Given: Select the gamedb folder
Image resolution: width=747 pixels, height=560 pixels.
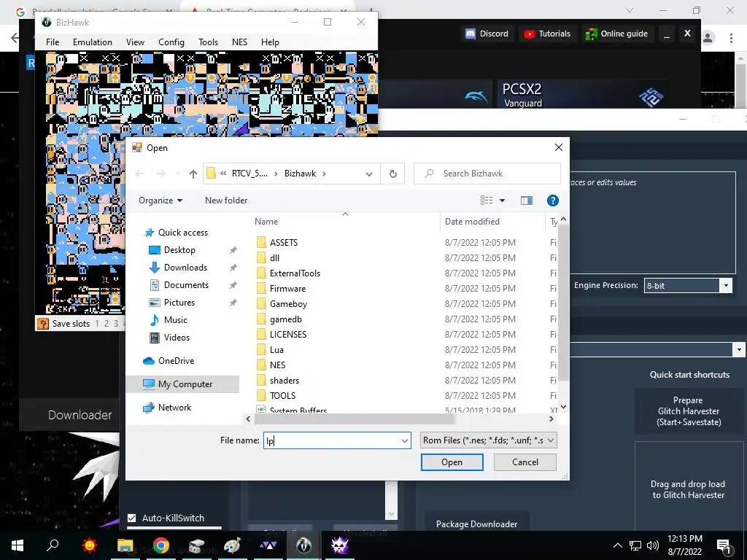Looking at the screenshot, I should (x=286, y=319).
